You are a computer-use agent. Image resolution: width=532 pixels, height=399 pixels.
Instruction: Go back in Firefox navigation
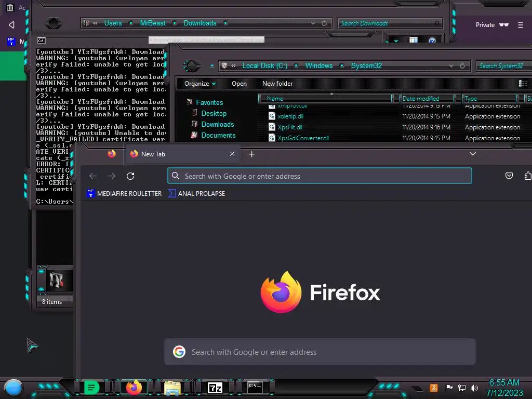click(93, 176)
